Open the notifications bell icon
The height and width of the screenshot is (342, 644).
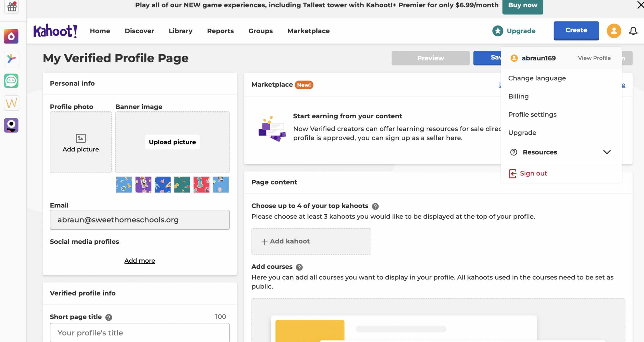point(633,31)
